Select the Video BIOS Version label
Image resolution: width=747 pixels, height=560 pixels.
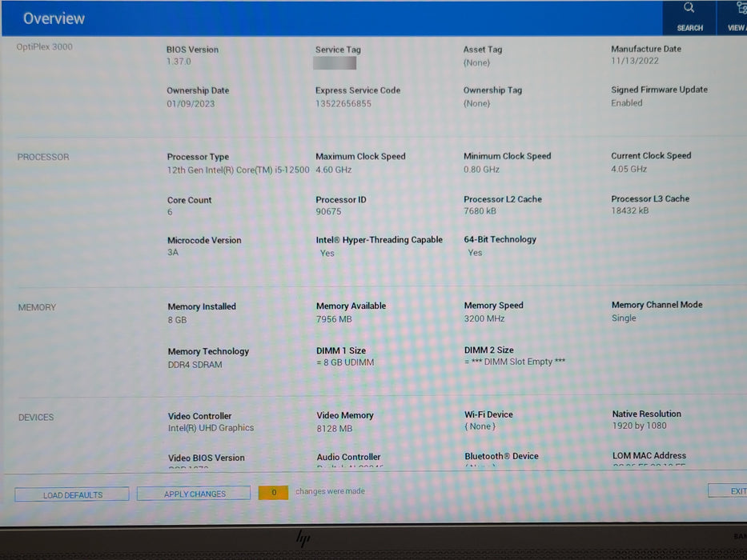point(206,458)
